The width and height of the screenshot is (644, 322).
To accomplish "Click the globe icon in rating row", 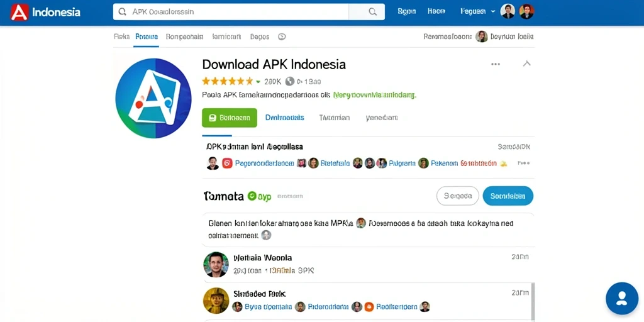I will pos(290,81).
